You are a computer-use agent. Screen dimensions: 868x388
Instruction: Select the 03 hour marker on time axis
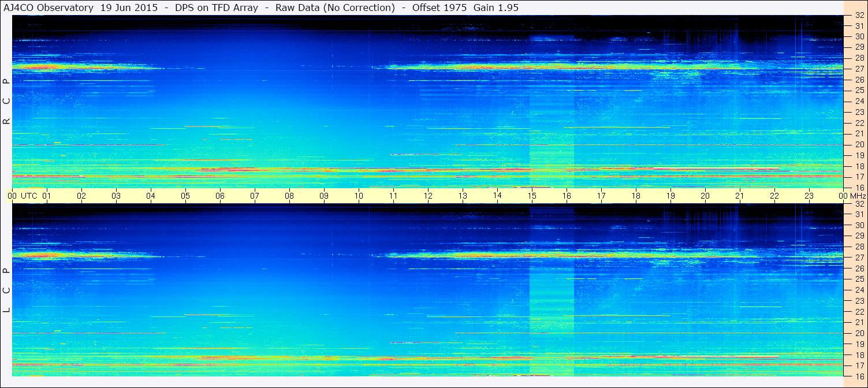click(x=116, y=196)
